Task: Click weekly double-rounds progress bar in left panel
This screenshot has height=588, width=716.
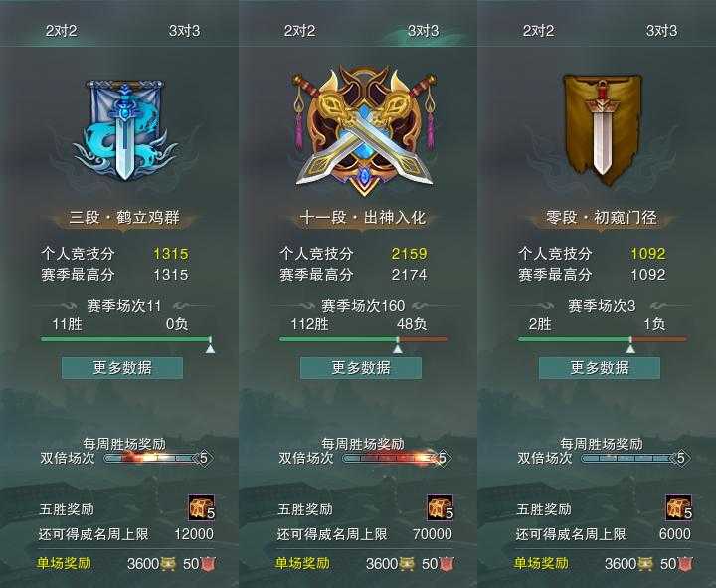Action: pyautogui.click(x=157, y=458)
